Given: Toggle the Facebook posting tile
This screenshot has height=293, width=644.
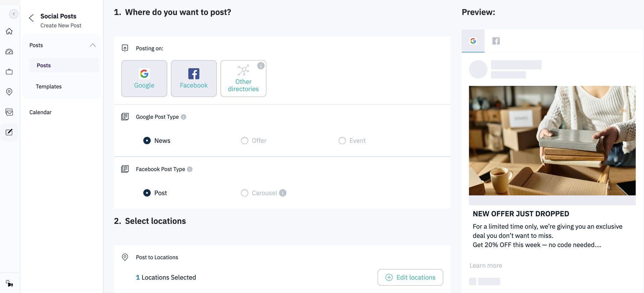Looking at the screenshot, I should tap(194, 78).
